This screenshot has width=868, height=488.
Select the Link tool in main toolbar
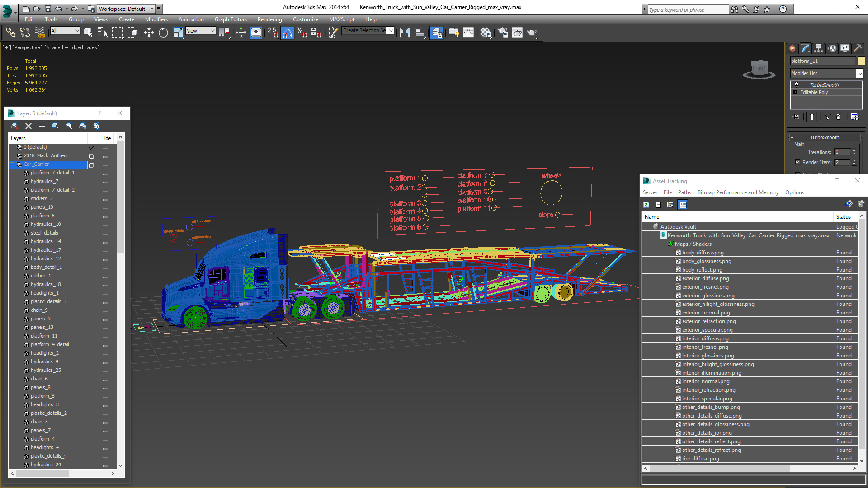pos(10,32)
